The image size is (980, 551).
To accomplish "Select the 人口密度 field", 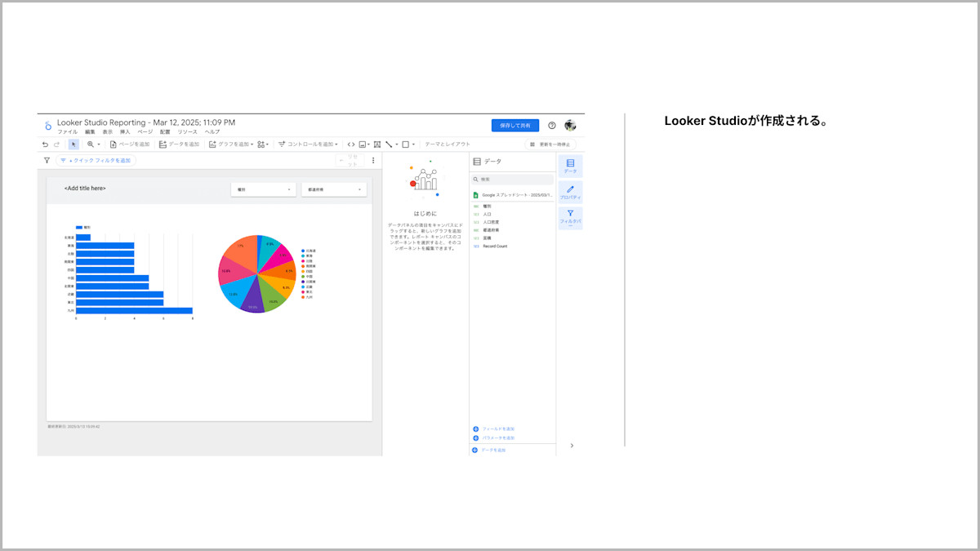I will click(490, 222).
